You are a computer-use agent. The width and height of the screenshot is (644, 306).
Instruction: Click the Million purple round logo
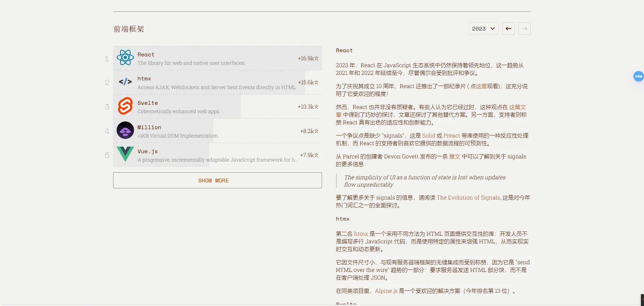pyautogui.click(x=125, y=131)
